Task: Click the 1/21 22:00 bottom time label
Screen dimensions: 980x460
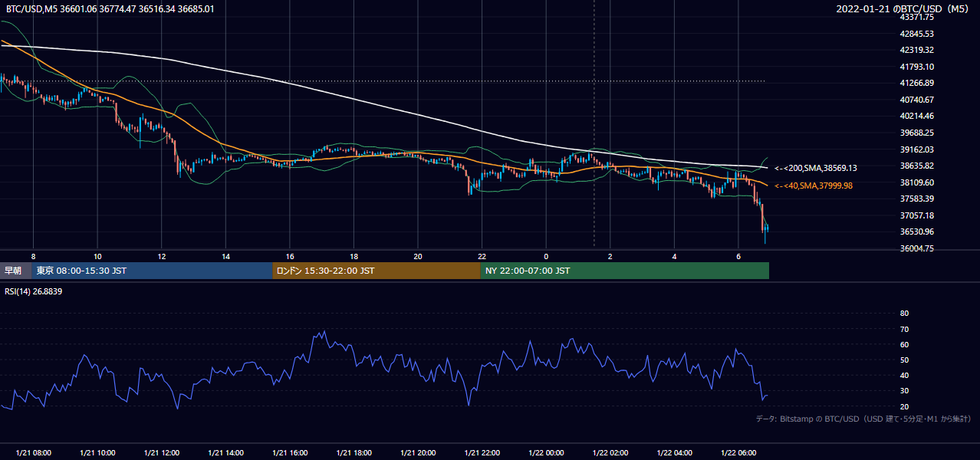Action: [482, 453]
